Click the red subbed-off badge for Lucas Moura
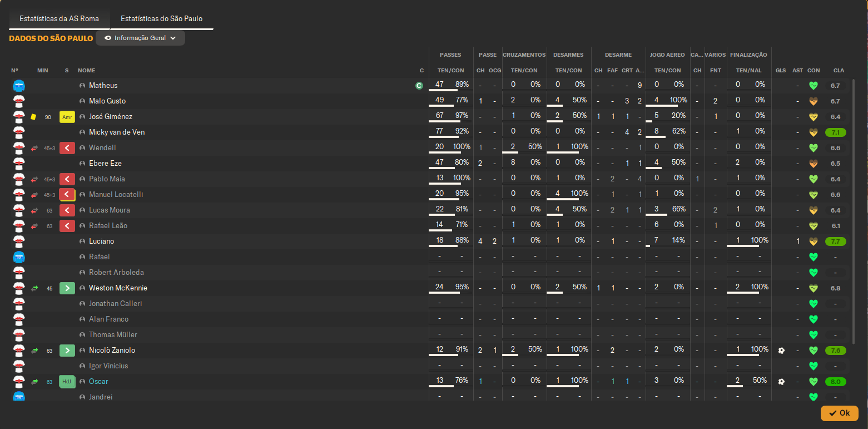Viewport: 868px width, 429px height. click(x=67, y=210)
